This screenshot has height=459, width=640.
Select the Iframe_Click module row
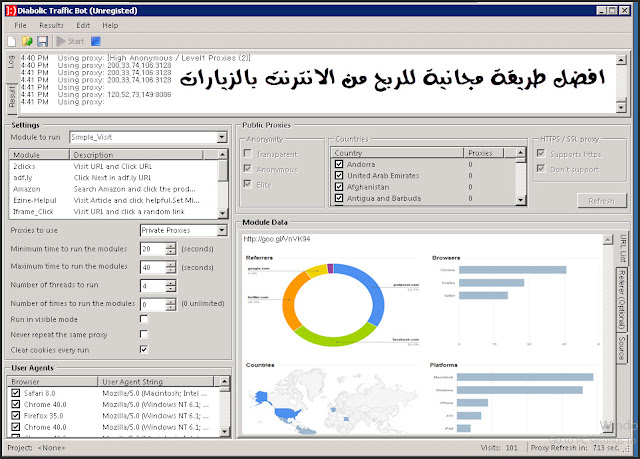[113, 211]
